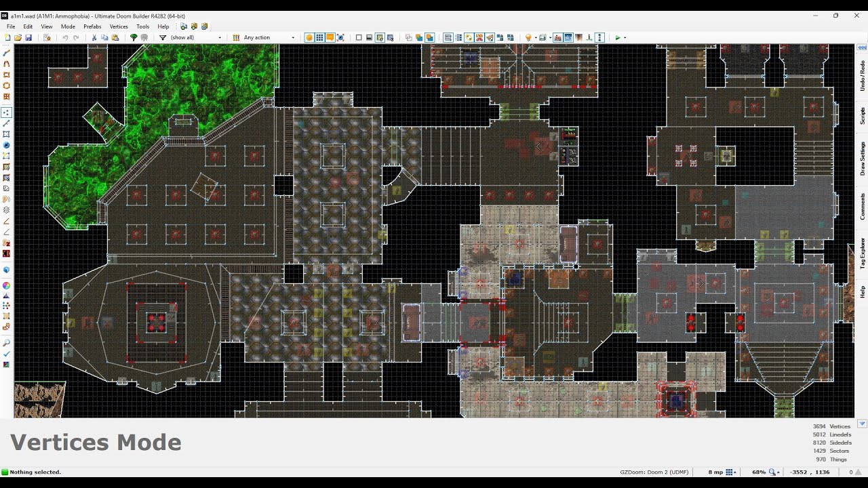This screenshot has height=488, width=868.
Task: Click the '68%' zoom value
Action: (758, 472)
